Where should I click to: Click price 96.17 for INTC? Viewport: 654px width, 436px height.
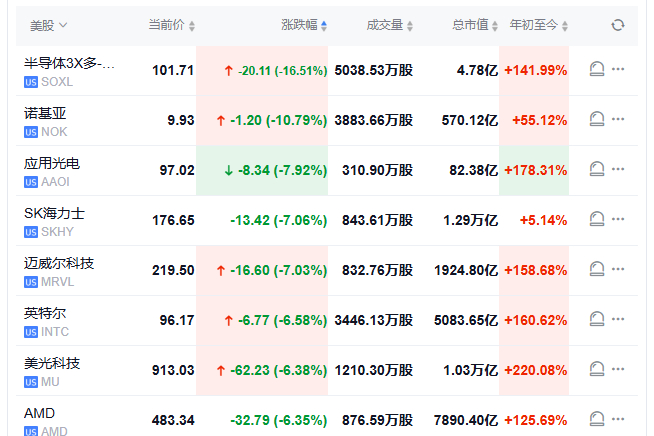pos(177,320)
